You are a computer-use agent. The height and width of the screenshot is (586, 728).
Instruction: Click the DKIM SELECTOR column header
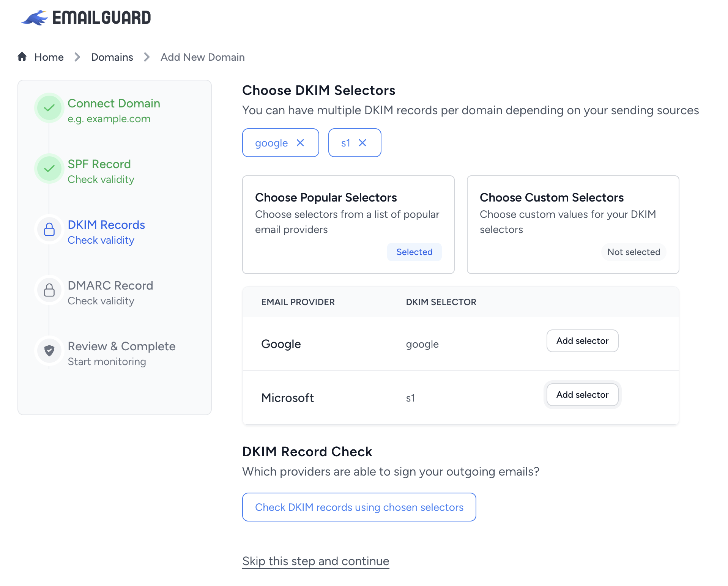click(x=441, y=302)
